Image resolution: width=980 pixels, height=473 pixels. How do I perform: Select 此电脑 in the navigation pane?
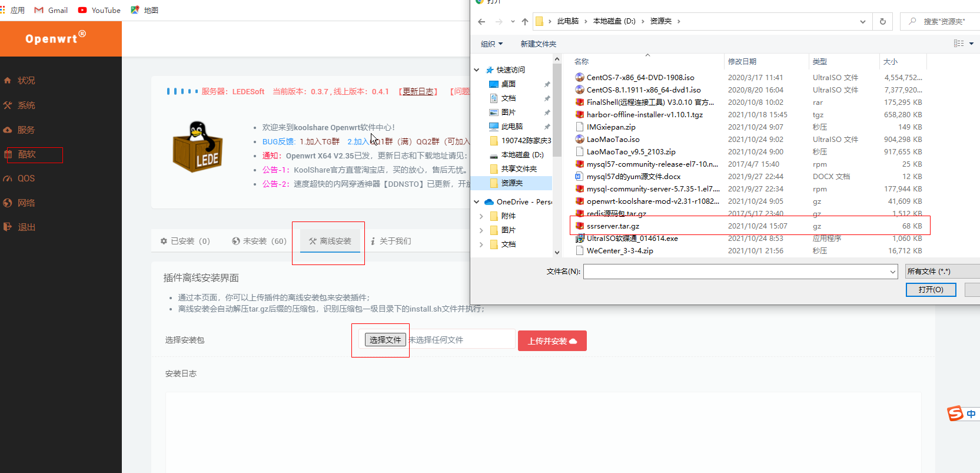pos(511,127)
